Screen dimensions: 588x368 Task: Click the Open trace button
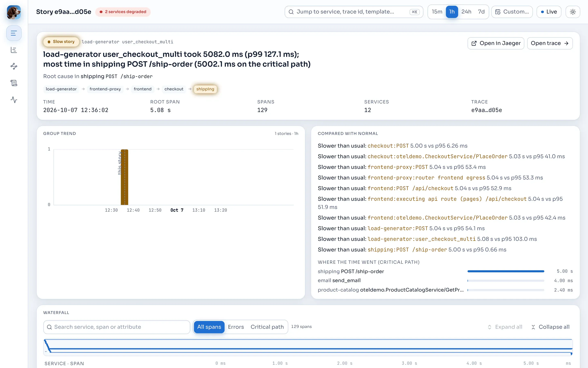tap(550, 43)
